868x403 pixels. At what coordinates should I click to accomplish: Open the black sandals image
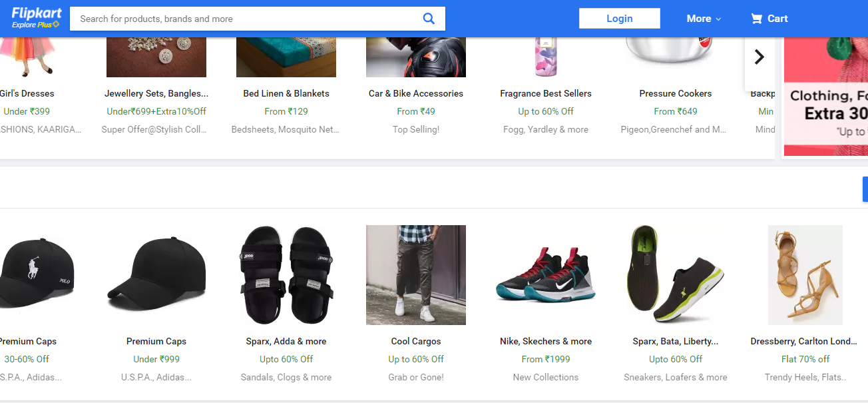286,275
